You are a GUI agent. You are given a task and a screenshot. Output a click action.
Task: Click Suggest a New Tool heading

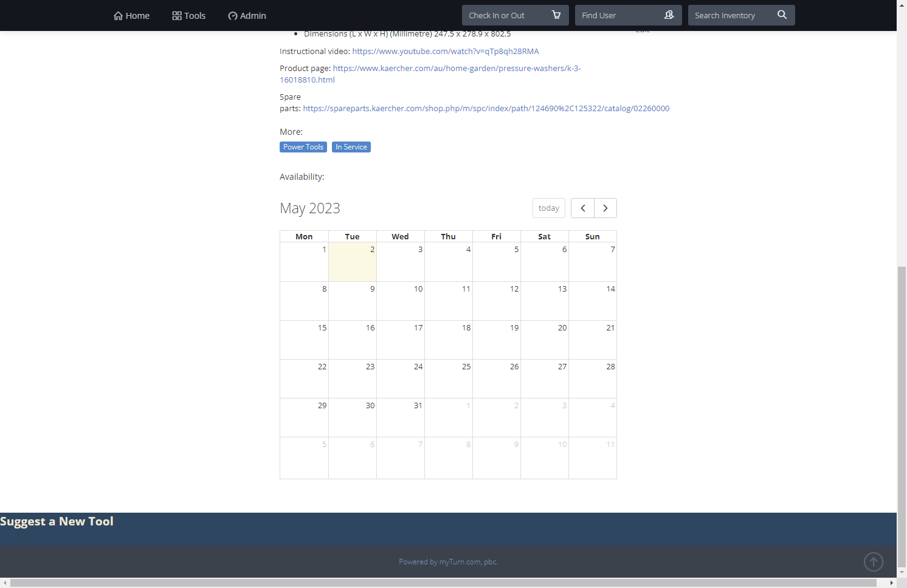pyautogui.click(x=57, y=522)
